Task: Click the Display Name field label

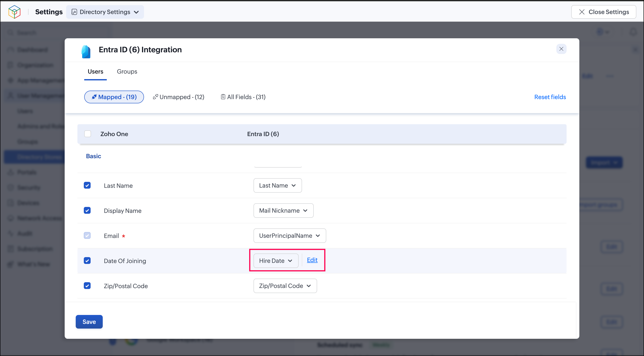Action: (123, 211)
